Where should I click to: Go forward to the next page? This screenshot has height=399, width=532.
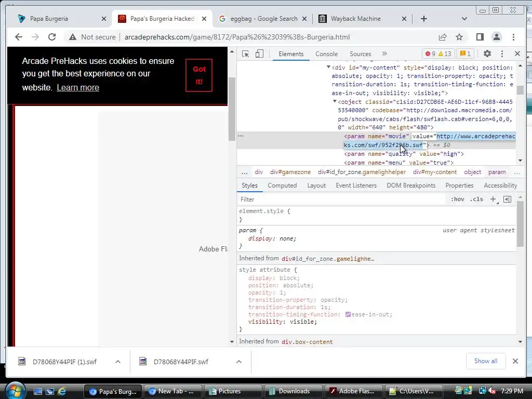click(x=35, y=37)
